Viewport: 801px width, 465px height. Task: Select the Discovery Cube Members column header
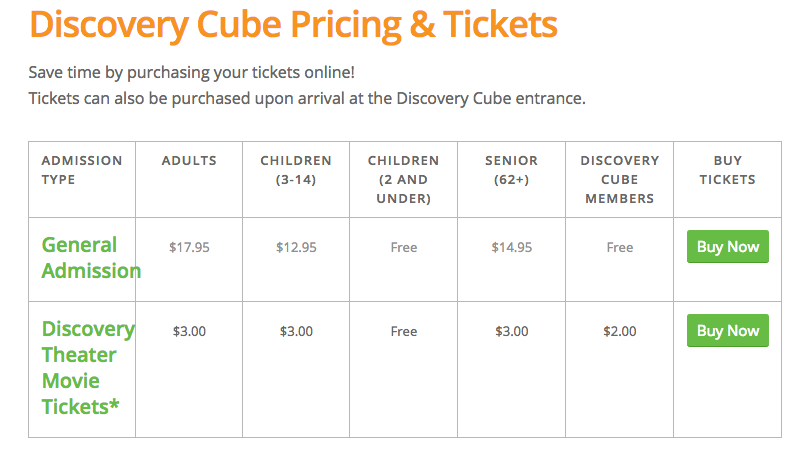(x=620, y=179)
